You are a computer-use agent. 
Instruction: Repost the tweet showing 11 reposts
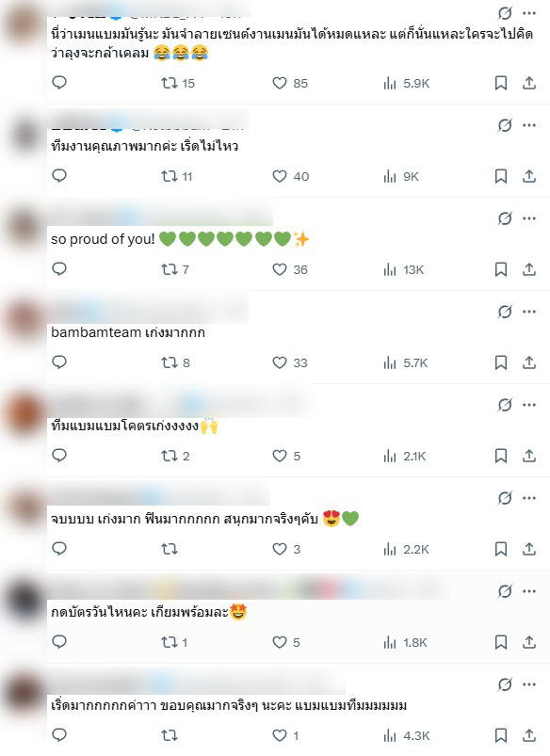click(176, 176)
